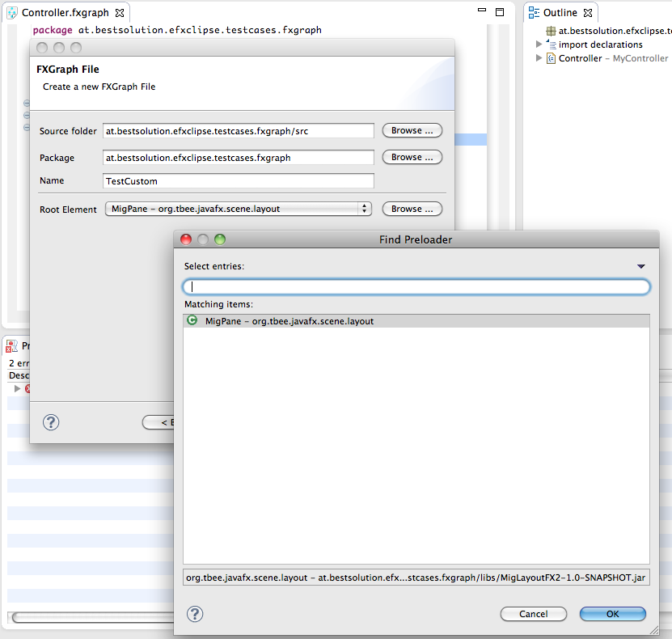Close the Controller.fxgraph editor tab
Image resolution: width=672 pixels, height=639 pixels.
pyautogui.click(x=120, y=14)
